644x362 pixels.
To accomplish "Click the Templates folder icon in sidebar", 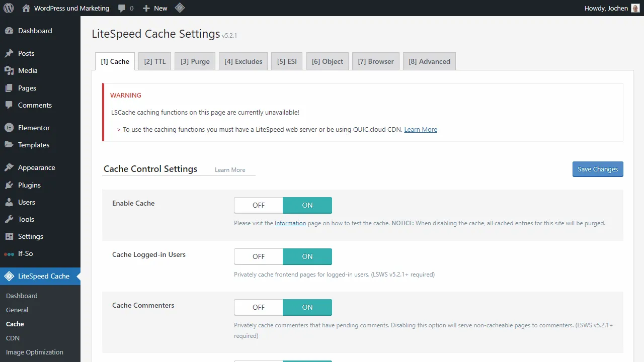I will point(9,145).
